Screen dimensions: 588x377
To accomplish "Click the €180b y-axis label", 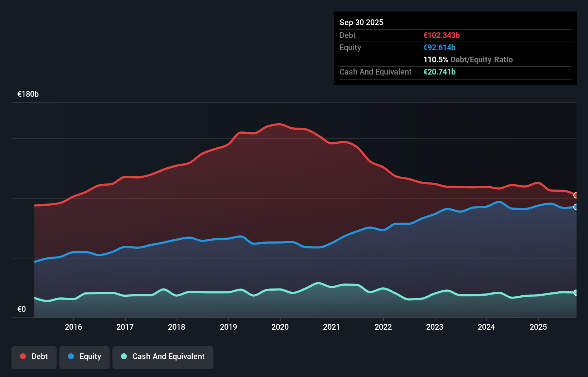I will 28,94.
